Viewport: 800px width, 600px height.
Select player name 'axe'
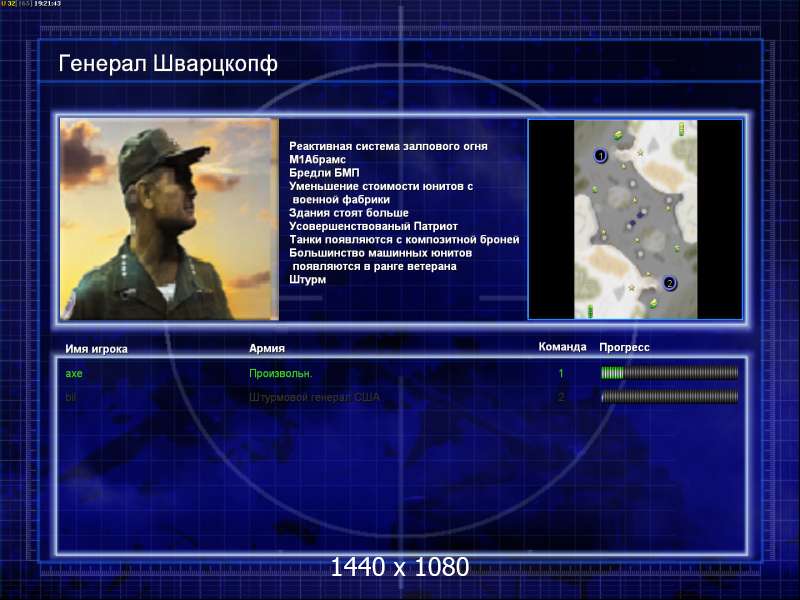(x=74, y=373)
